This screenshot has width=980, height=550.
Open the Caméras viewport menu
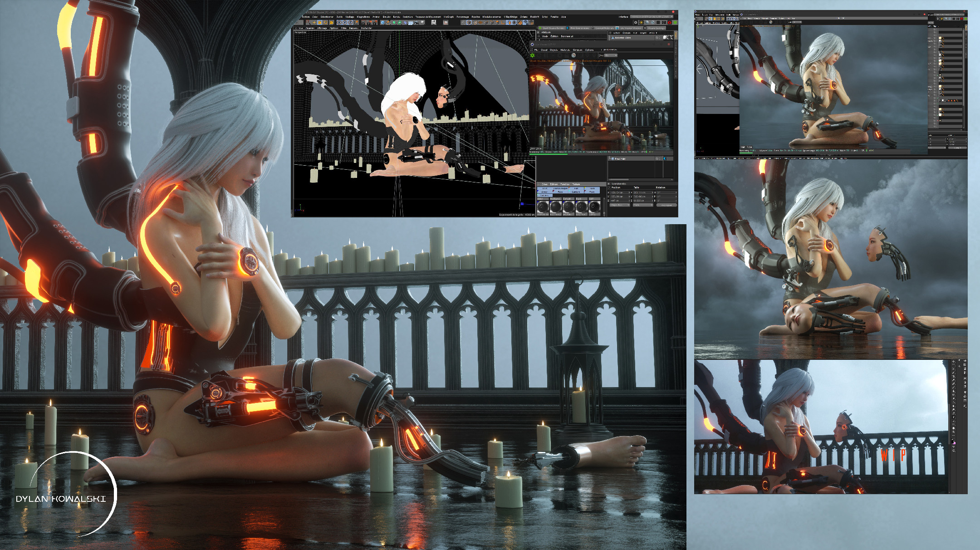point(310,28)
